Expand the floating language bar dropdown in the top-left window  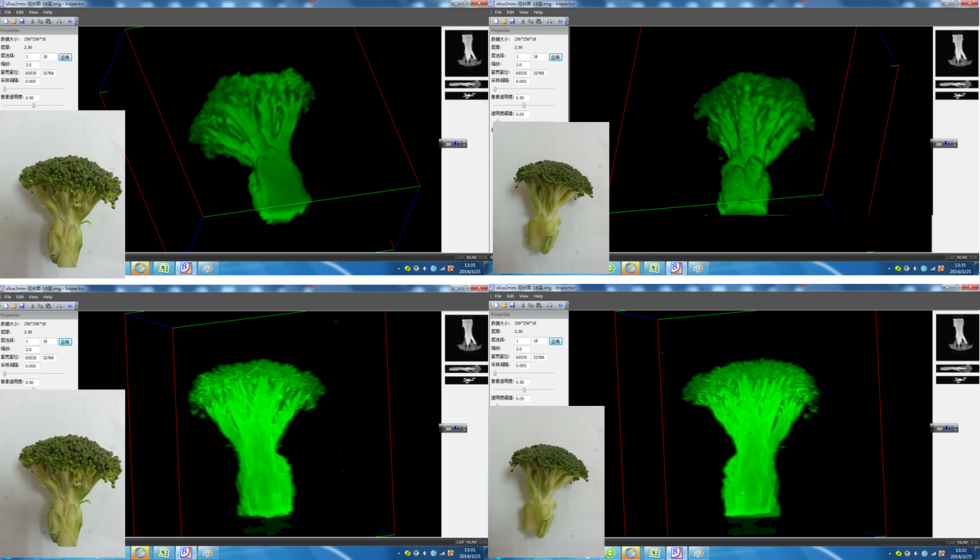(464, 144)
